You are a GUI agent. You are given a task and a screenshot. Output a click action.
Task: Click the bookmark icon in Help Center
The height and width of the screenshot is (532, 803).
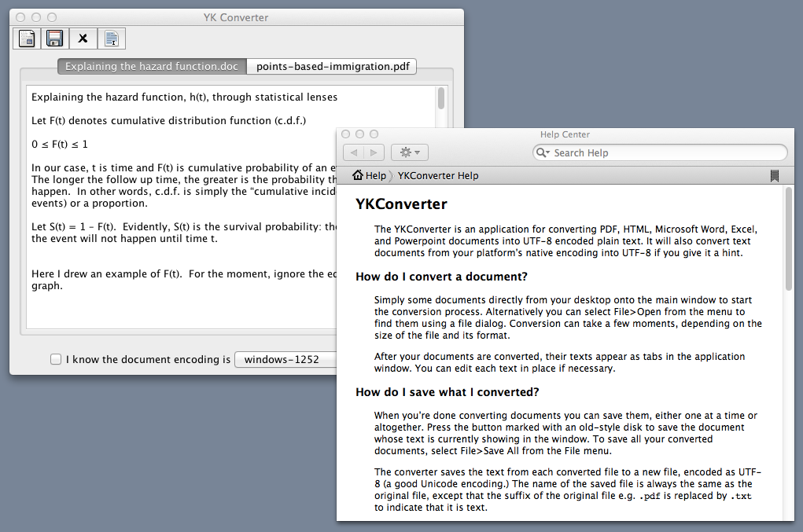[x=774, y=175]
